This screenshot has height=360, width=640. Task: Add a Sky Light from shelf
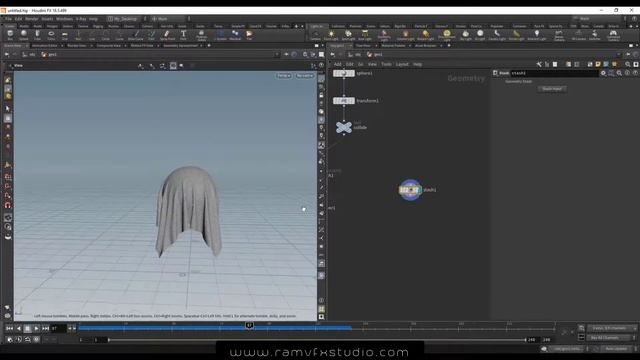point(465,36)
